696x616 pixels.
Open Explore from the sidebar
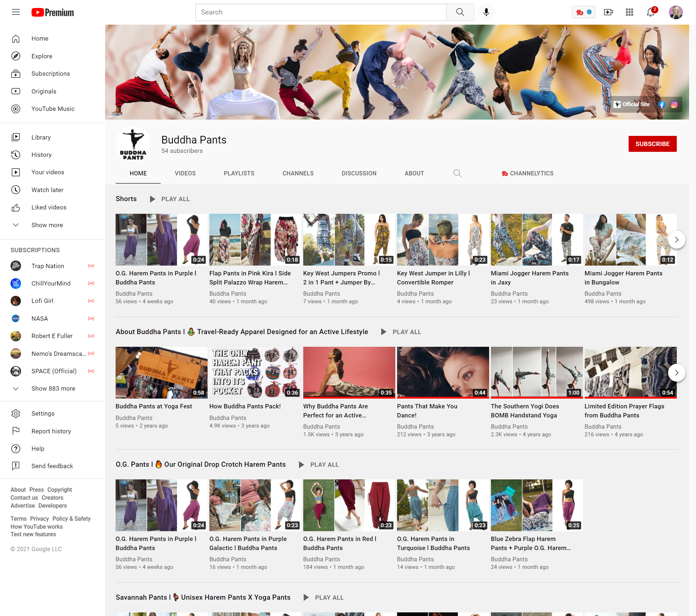point(53,56)
